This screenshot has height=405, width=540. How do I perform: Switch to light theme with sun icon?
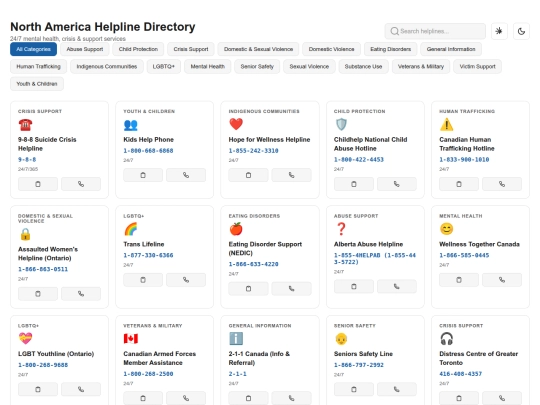[x=499, y=31]
